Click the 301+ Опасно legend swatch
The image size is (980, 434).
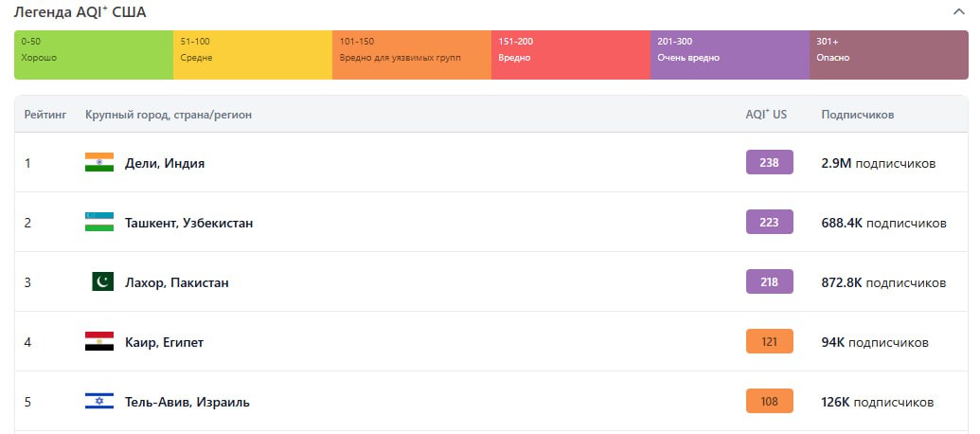[888, 55]
